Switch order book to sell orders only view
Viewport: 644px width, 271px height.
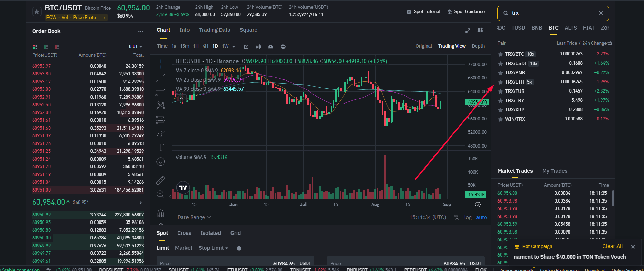57,46
